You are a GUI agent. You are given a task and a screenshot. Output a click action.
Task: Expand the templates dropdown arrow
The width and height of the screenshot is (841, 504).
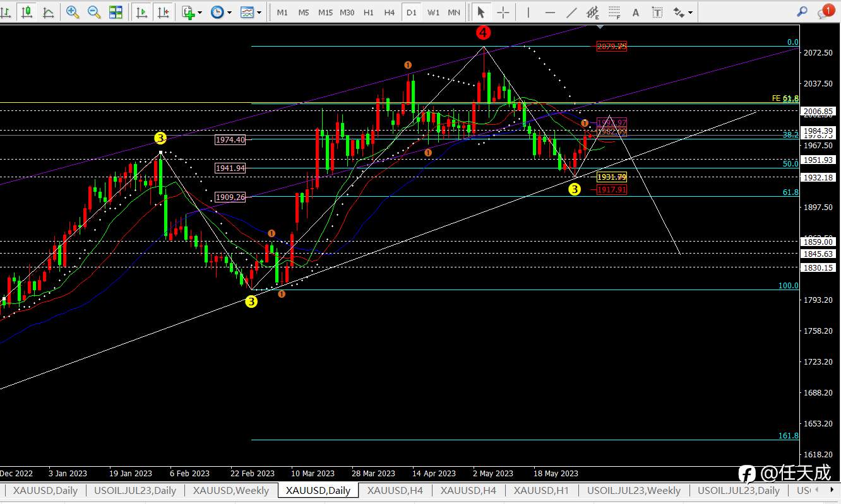259,13
